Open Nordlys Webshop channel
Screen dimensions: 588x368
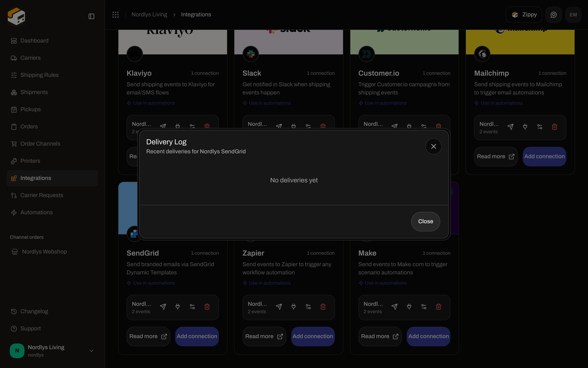coord(52,252)
